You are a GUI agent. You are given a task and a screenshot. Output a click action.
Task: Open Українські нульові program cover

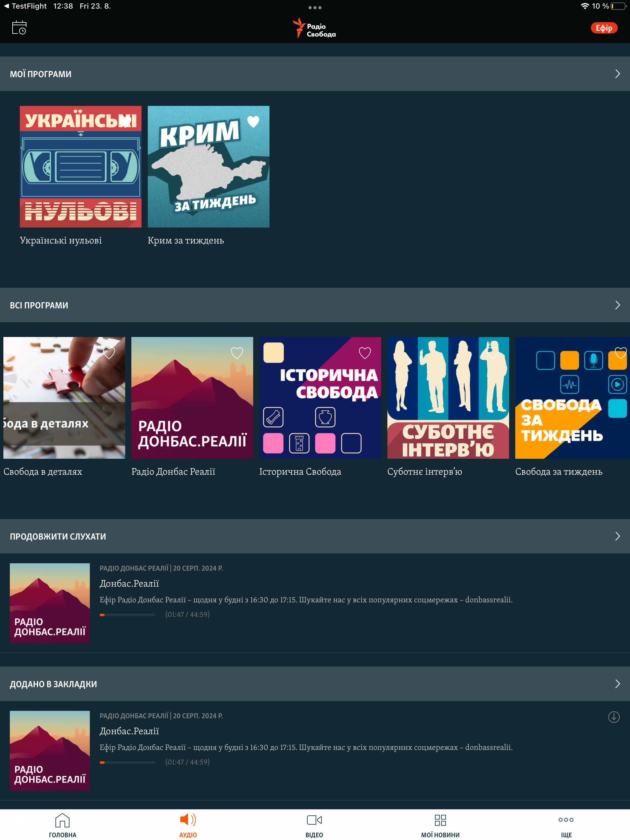click(81, 167)
